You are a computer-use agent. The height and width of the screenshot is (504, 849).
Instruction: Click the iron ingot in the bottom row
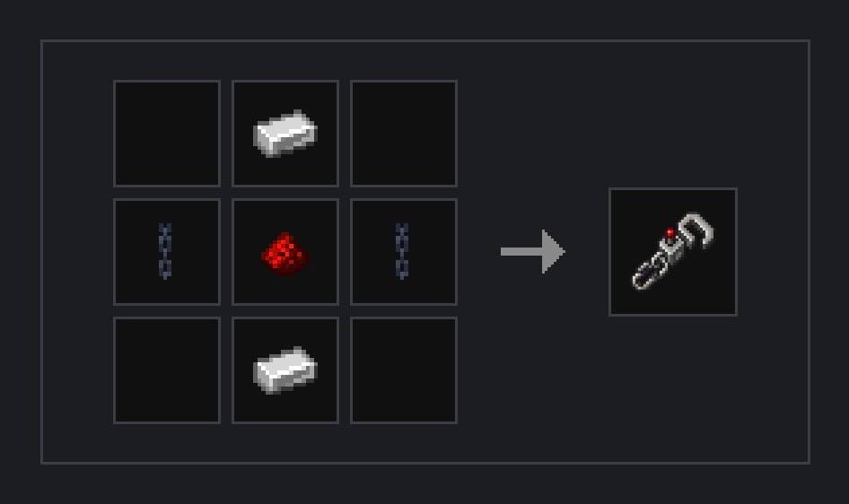click(284, 369)
